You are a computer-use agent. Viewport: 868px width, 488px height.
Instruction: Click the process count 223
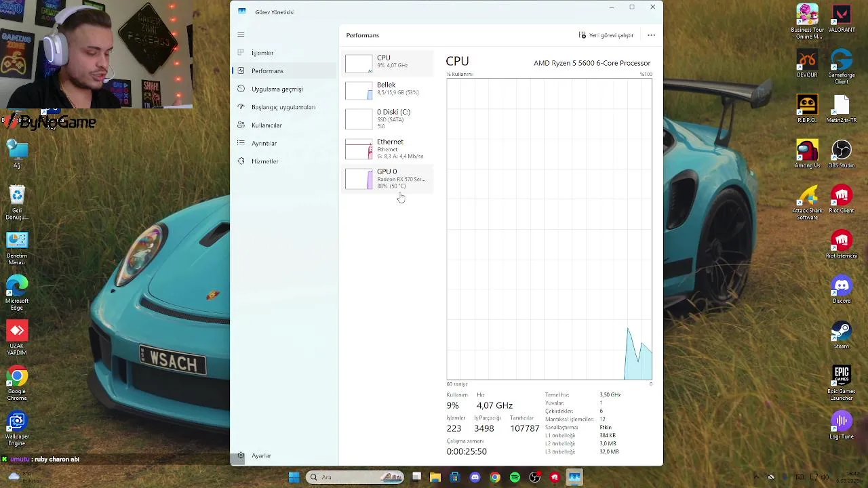pos(454,428)
